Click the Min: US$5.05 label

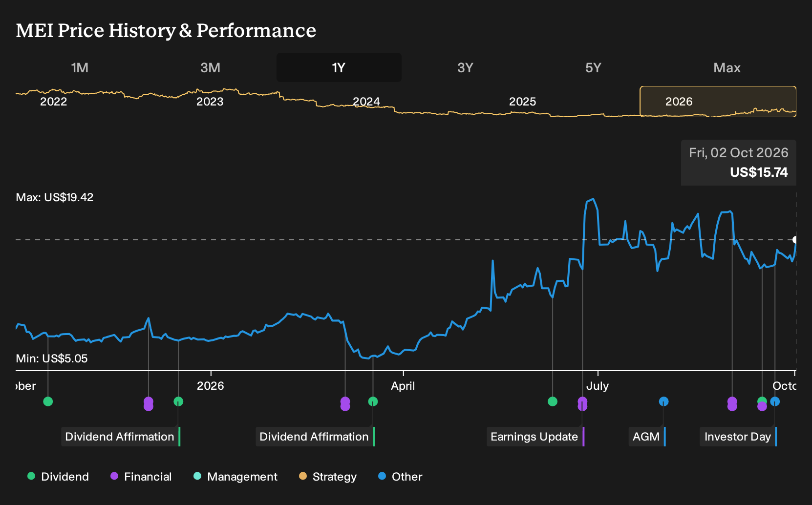(52, 358)
